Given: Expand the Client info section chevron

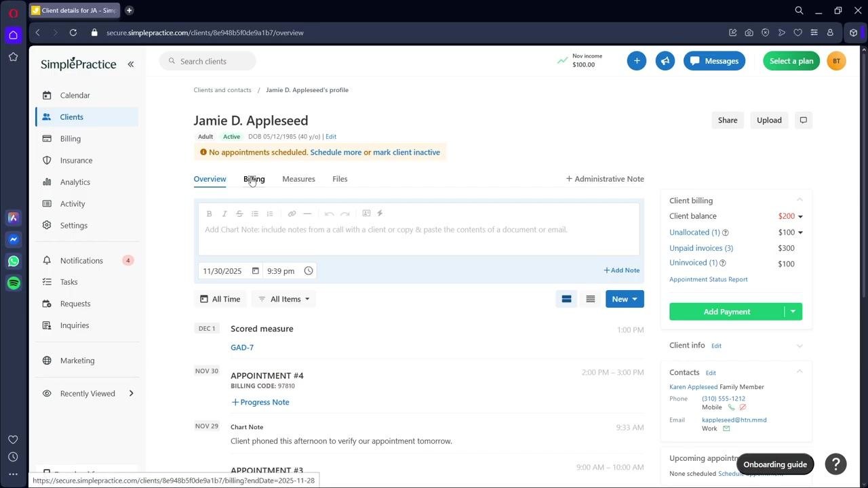Looking at the screenshot, I should 800,346.
